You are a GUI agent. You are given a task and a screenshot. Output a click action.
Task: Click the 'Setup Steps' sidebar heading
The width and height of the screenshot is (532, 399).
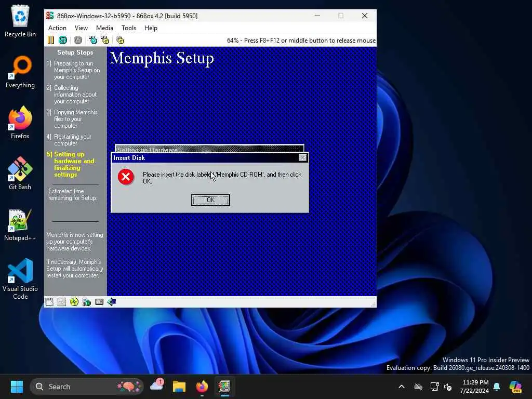pos(75,52)
